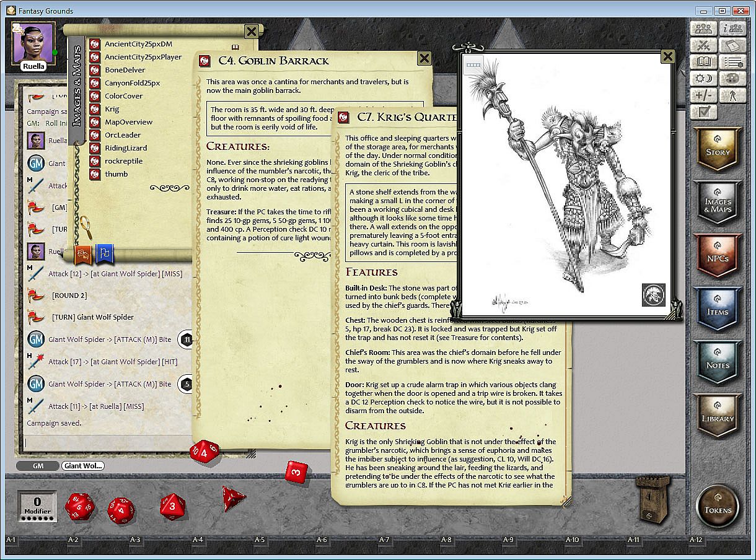Image resolution: width=756 pixels, height=560 pixels.
Task: Open the NPCs sidebar shield
Action: [x=718, y=257]
